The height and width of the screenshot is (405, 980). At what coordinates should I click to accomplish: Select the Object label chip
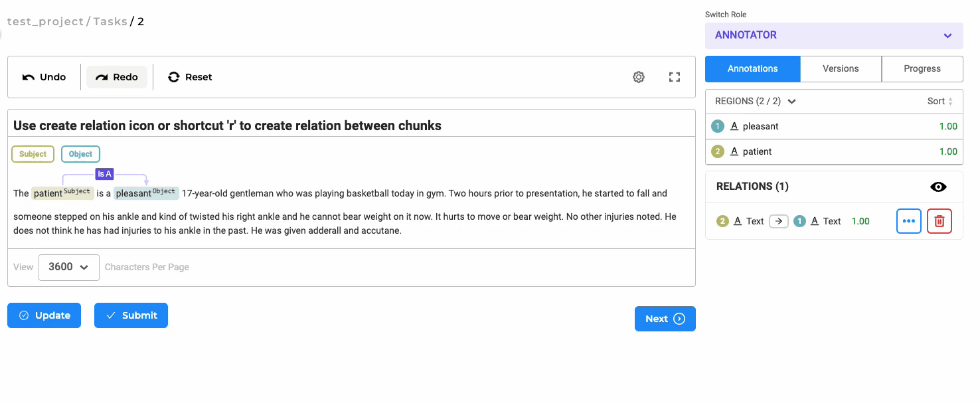tap(80, 154)
